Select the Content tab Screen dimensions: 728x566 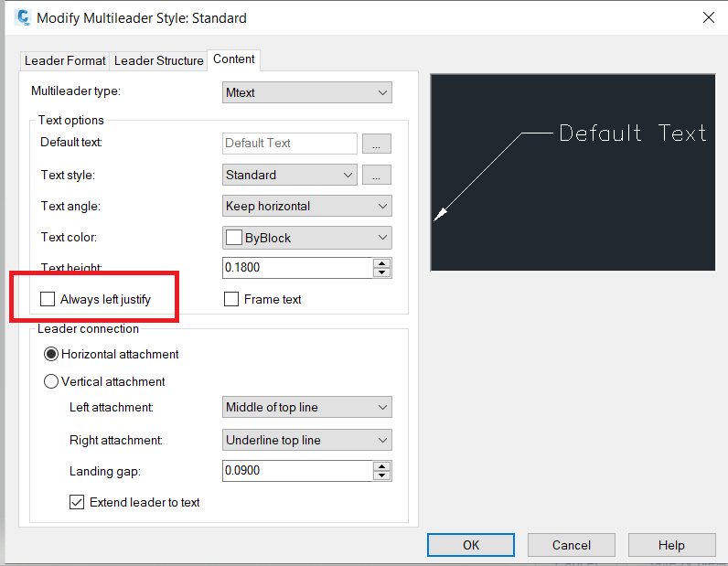(x=233, y=59)
